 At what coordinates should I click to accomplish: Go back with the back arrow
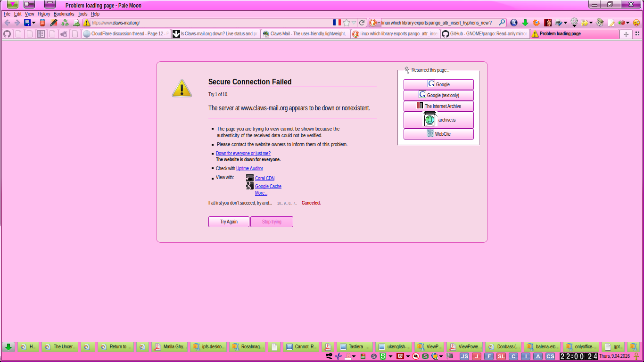coord(7,23)
